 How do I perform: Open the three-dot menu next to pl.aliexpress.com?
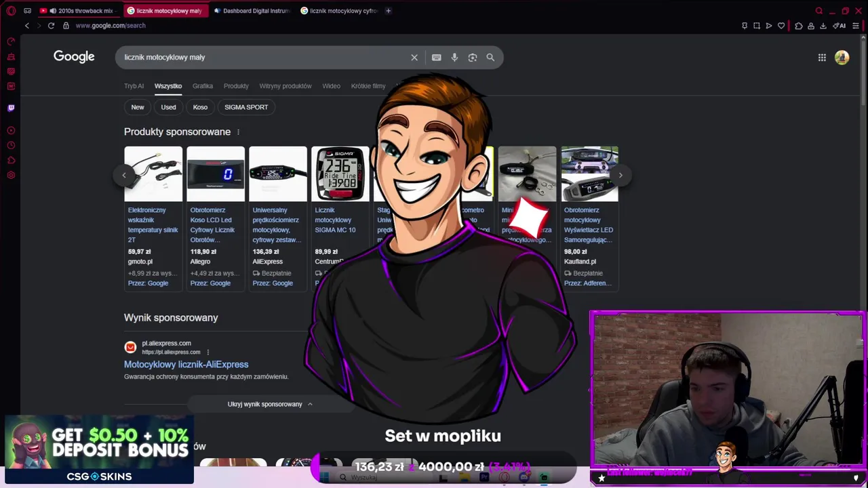(x=208, y=352)
